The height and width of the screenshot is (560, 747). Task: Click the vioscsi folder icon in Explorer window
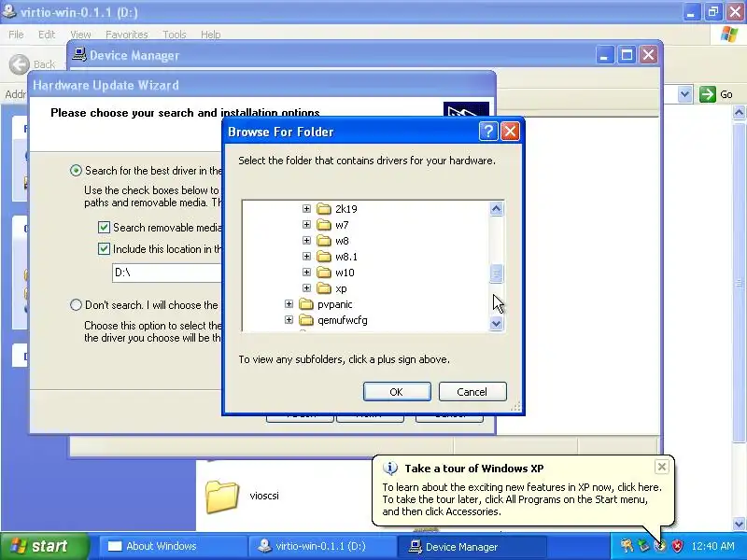(x=222, y=497)
